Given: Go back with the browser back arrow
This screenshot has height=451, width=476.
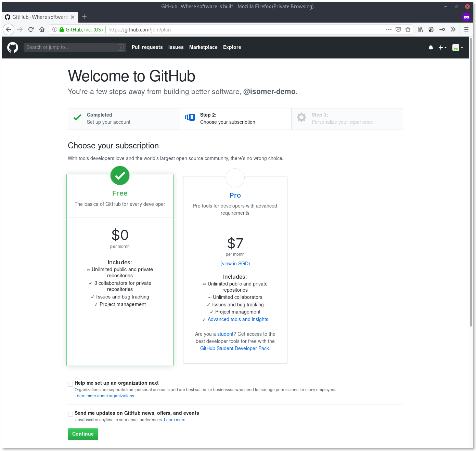Looking at the screenshot, I should coord(9,29).
